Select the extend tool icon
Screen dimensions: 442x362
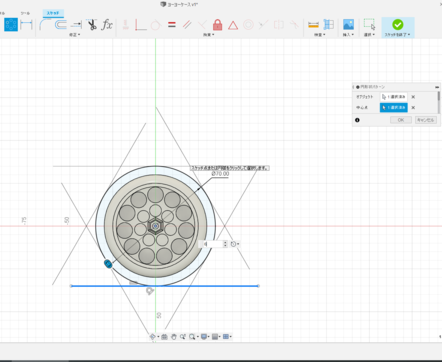[x=76, y=25]
